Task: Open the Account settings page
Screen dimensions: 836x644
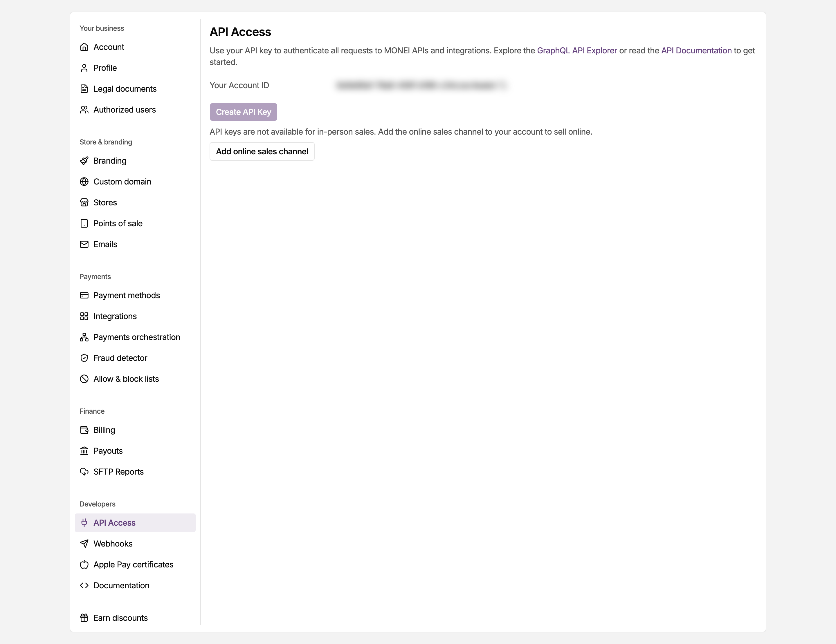Action: tap(135, 47)
